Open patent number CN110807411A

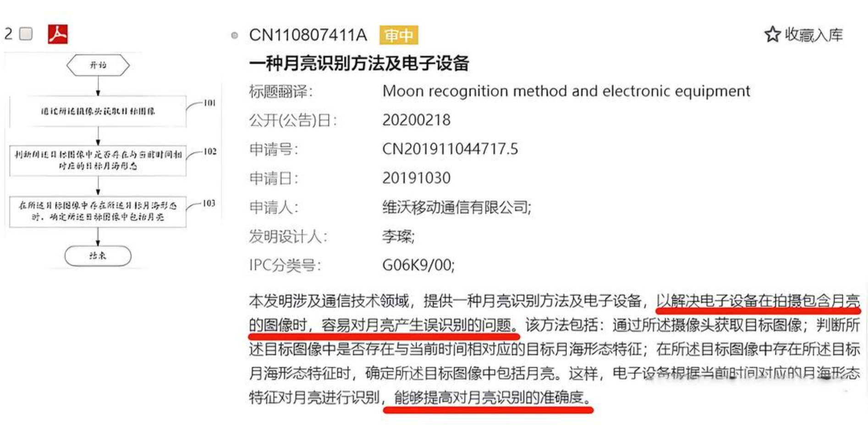point(308,35)
